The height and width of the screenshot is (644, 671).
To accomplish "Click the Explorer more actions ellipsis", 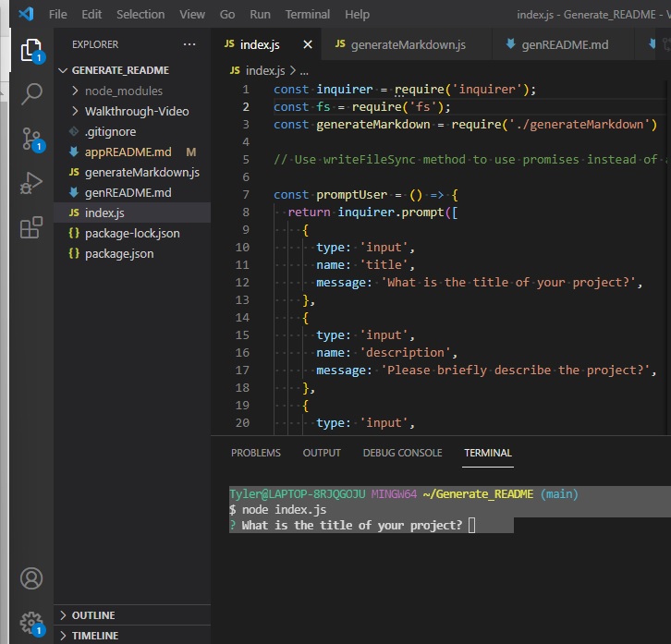I will pos(189,44).
